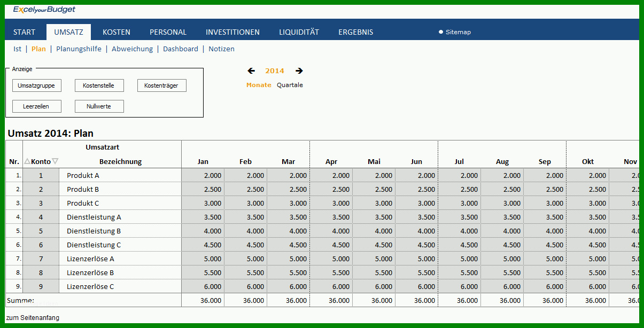Toggle the Umsatzgruppe display button
The height and width of the screenshot is (328, 644).
click(x=36, y=85)
